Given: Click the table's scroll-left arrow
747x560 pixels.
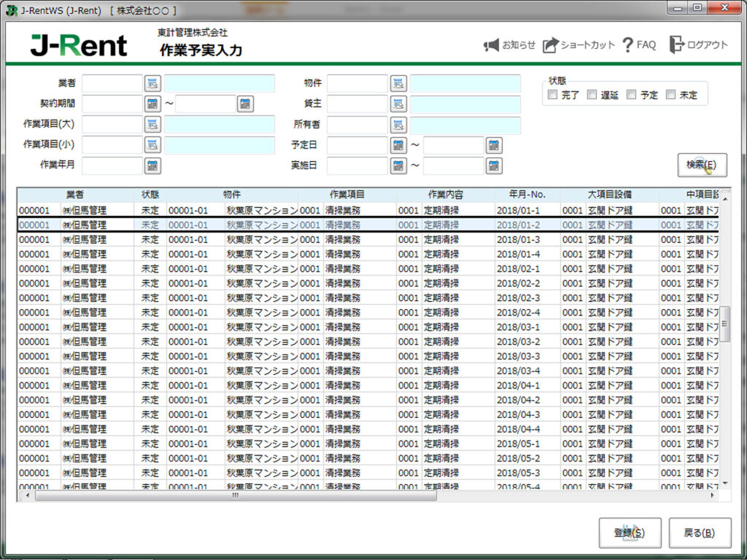Looking at the screenshot, I should (x=27, y=496).
